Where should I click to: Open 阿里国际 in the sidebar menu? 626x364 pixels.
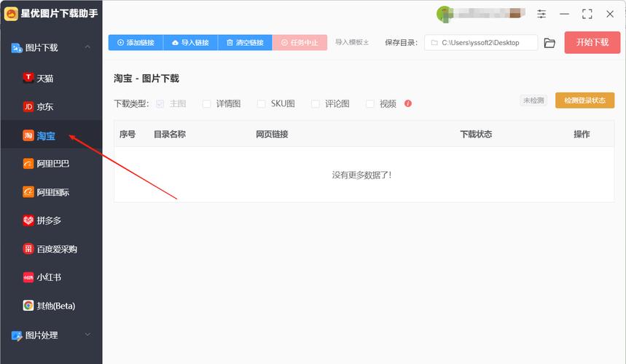point(52,192)
